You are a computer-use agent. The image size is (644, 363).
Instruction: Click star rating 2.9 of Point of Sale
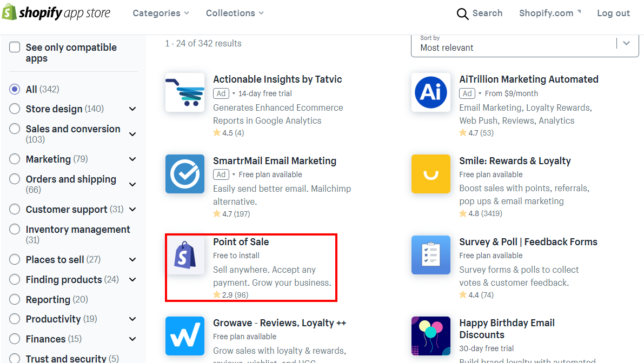pyautogui.click(x=231, y=295)
